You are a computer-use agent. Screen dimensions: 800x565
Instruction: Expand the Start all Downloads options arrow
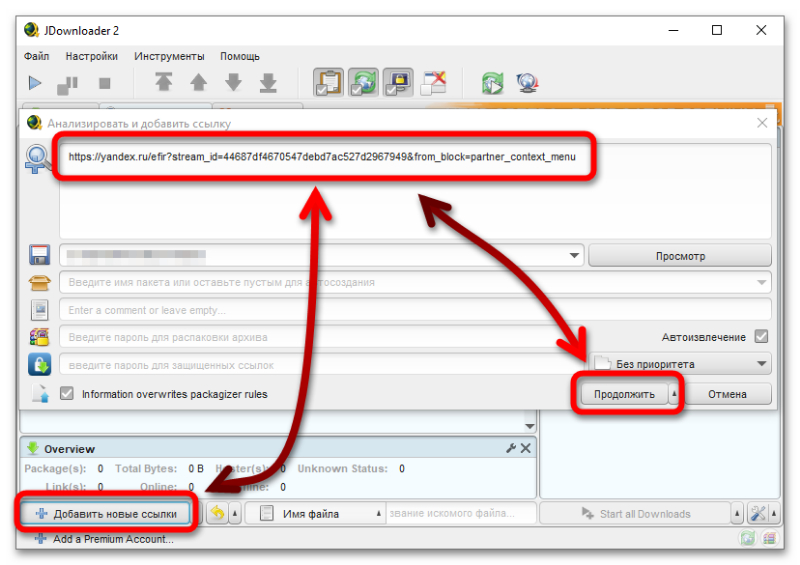tap(737, 513)
